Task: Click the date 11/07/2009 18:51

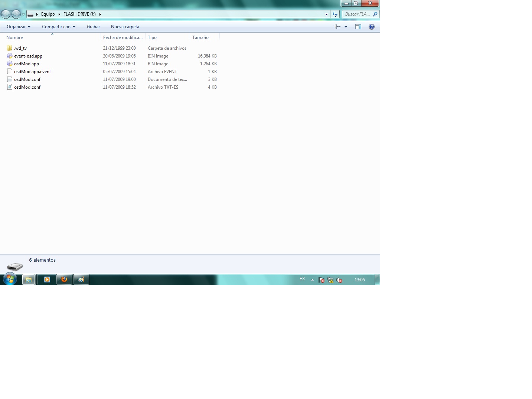Action: [119, 64]
